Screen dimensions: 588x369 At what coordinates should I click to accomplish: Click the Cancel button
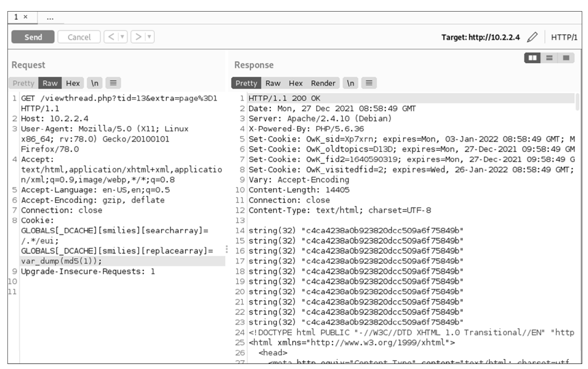click(79, 37)
